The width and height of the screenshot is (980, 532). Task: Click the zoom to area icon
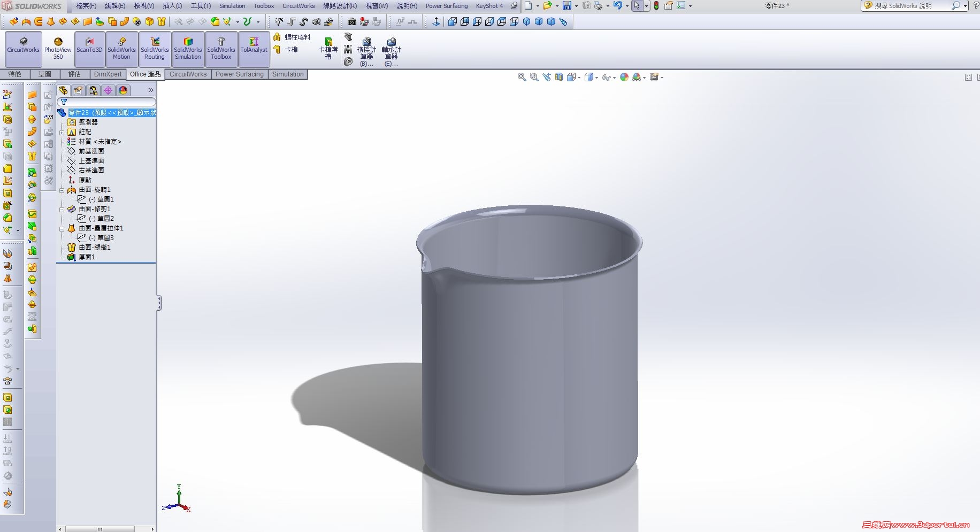click(x=534, y=77)
